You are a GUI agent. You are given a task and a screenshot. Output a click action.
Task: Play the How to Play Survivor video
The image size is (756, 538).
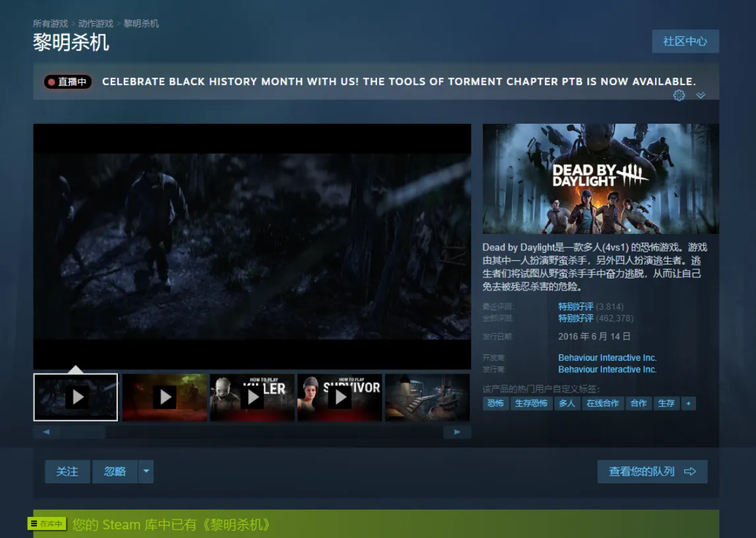[x=340, y=397]
